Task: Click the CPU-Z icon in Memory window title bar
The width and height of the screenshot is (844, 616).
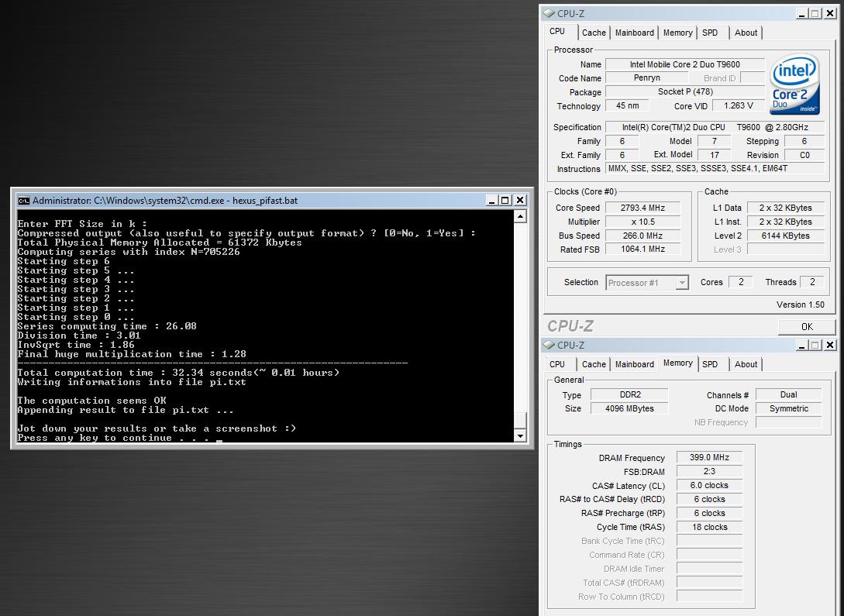Action: [549, 345]
